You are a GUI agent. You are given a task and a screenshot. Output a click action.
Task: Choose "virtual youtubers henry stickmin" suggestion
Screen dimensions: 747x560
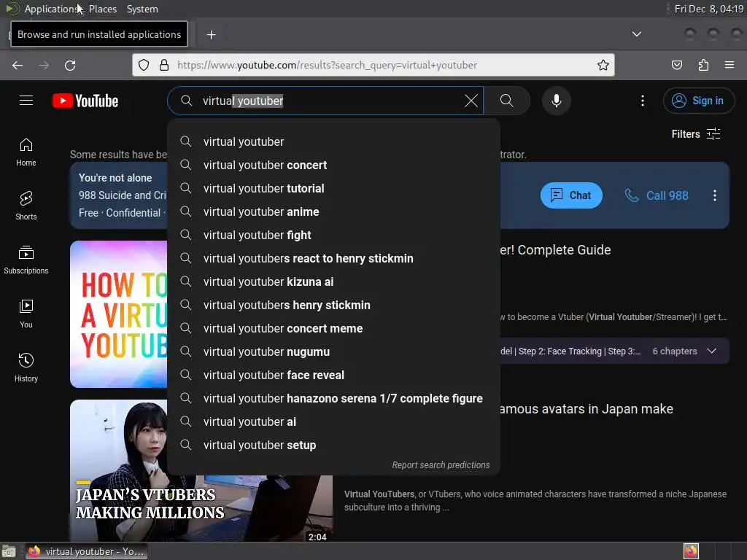pos(333,306)
